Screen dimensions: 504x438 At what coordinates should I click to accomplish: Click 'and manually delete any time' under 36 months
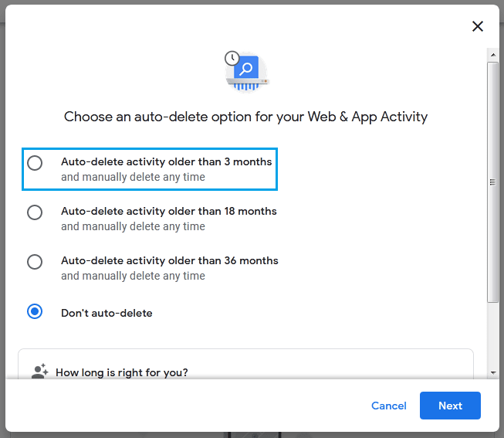[133, 276]
